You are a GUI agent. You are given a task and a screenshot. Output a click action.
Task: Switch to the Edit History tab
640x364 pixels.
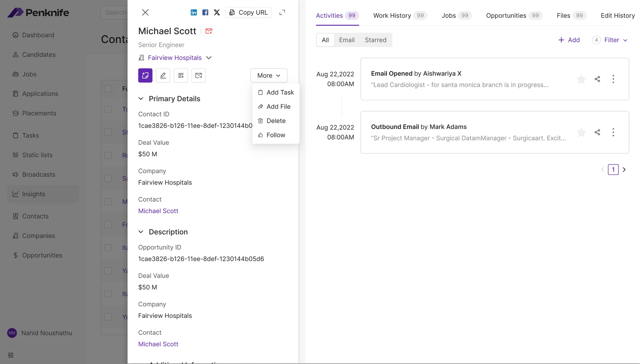tap(618, 16)
